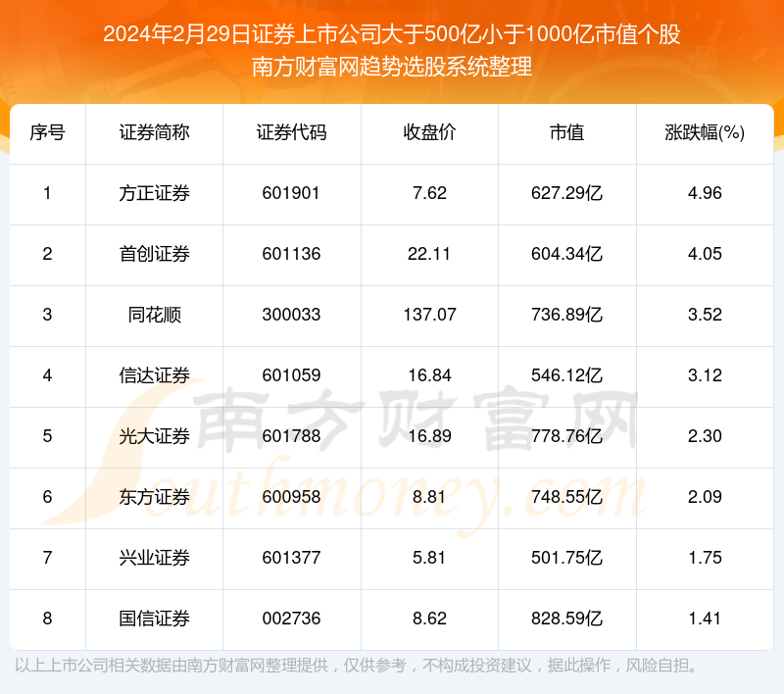Image resolution: width=784 pixels, height=694 pixels.
Task: Click change percentage 1.41
Action: [705, 619]
